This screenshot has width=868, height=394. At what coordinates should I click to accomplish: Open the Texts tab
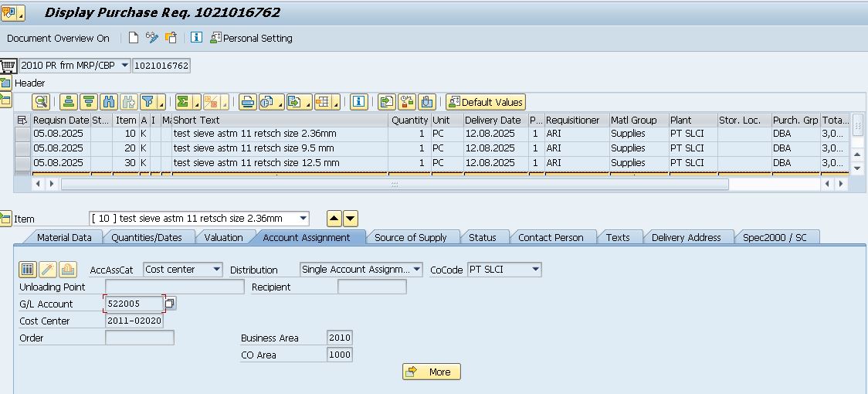[617, 237]
